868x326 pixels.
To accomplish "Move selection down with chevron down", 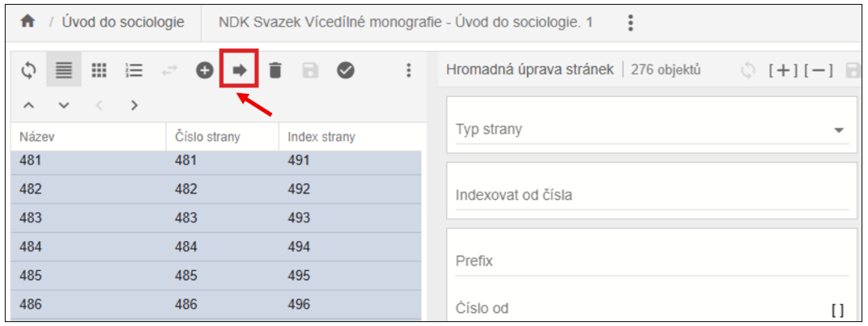I will (x=64, y=104).
